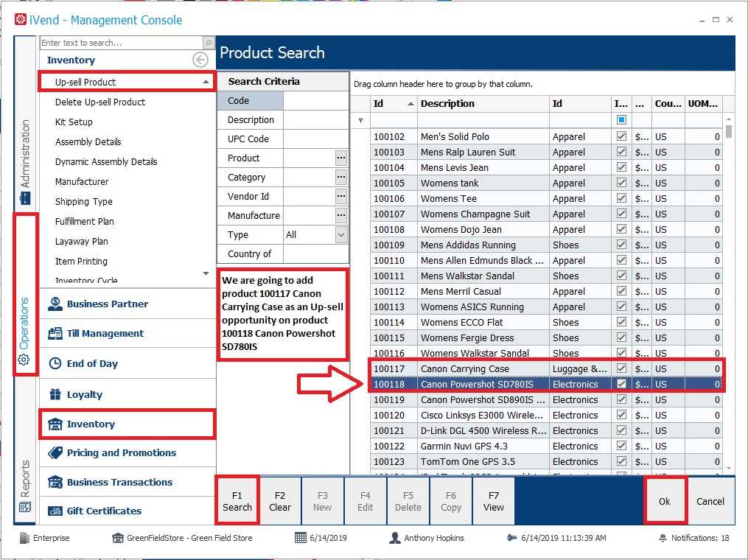
Task: Select Manufacturer menu item
Action: pos(82,182)
